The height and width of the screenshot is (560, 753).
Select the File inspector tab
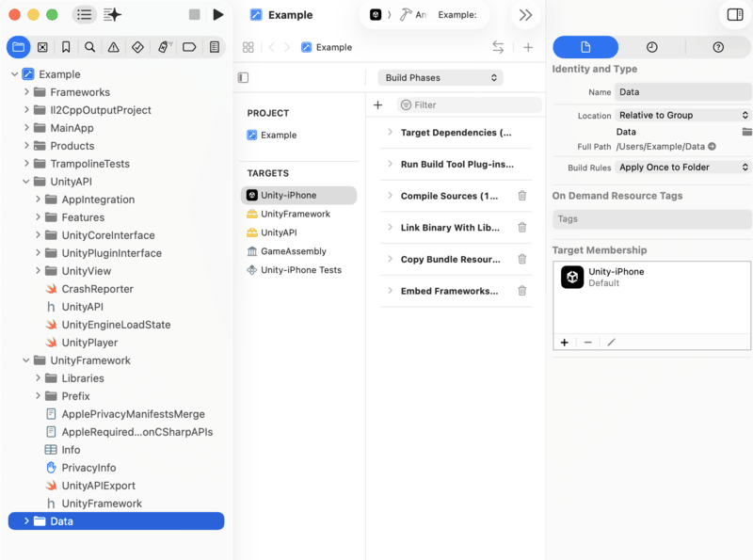[x=585, y=47]
